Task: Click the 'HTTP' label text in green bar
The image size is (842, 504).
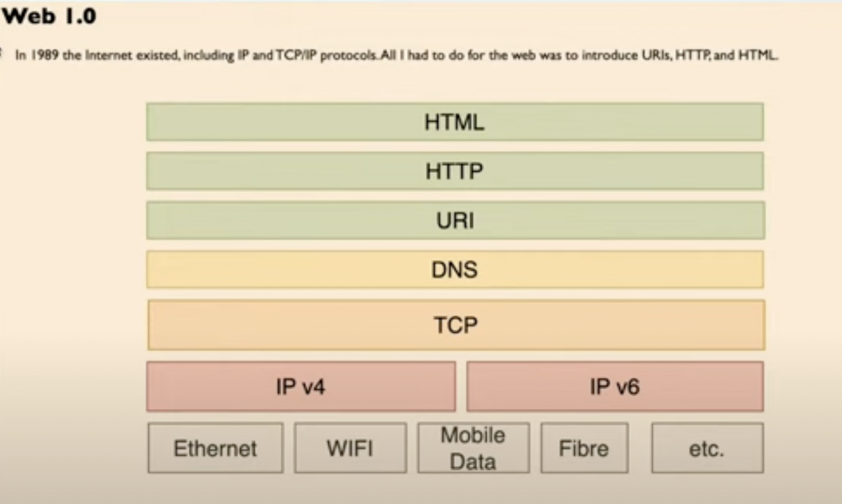Action: click(x=454, y=171)
